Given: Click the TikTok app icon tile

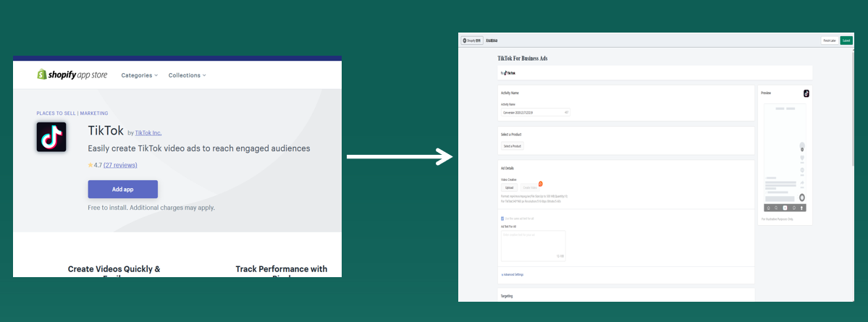Looking at the screenshot, I should click(x=51, y=137).
